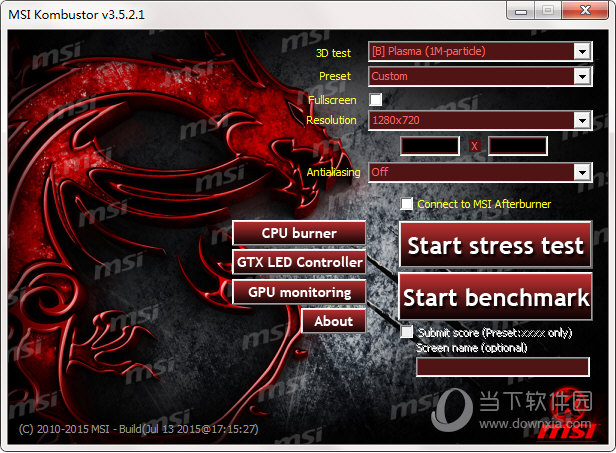Screen dimensions: 616x453
Task: Check Connect to MSI Afterburner
Action: [x=407, y=204]
